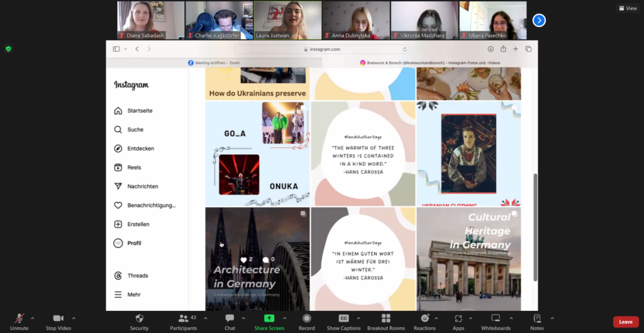Expand video options arrow next to Stop Video
The width and height of the screenshot is (644, 333).
[x=74, y=319]
